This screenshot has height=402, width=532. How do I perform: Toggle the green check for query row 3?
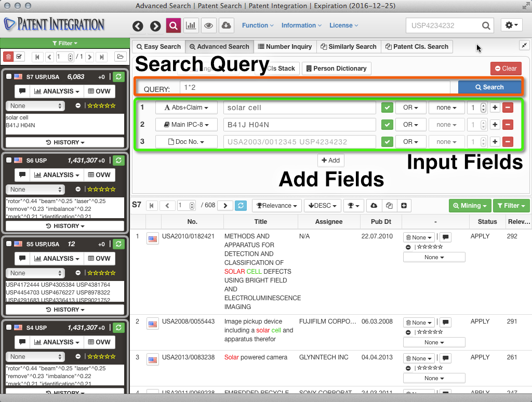coord(387,141)
